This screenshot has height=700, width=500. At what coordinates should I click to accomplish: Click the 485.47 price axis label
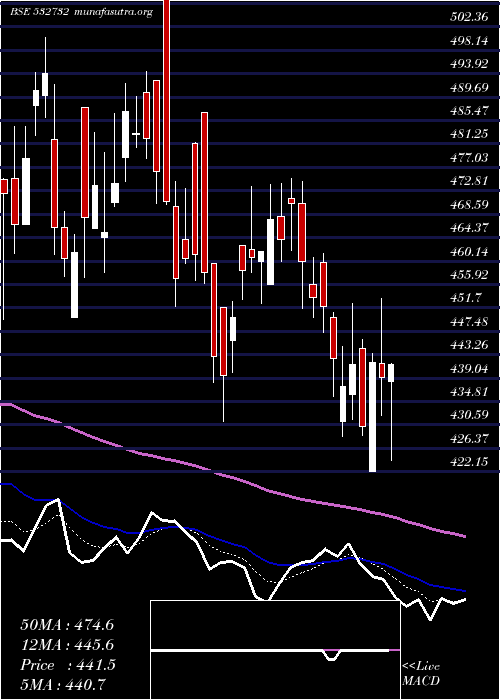tap(469, 110)
